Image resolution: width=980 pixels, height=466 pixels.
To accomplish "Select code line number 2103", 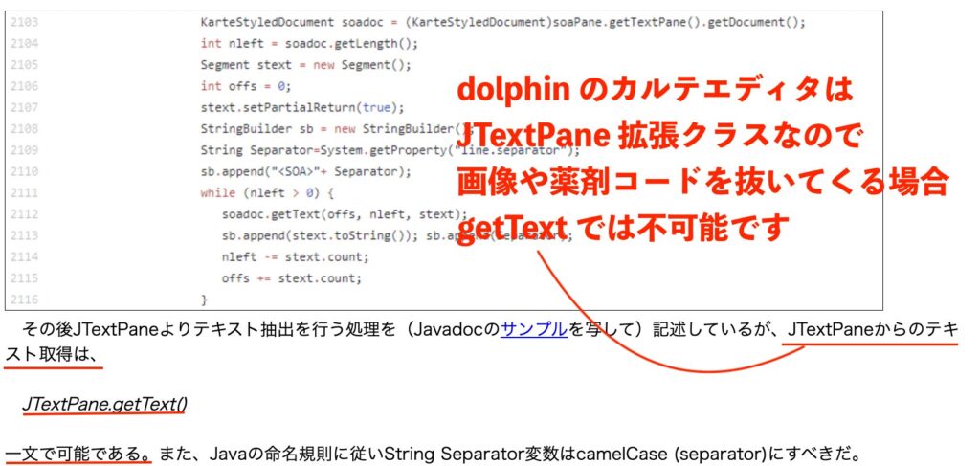I will (24, 23).
